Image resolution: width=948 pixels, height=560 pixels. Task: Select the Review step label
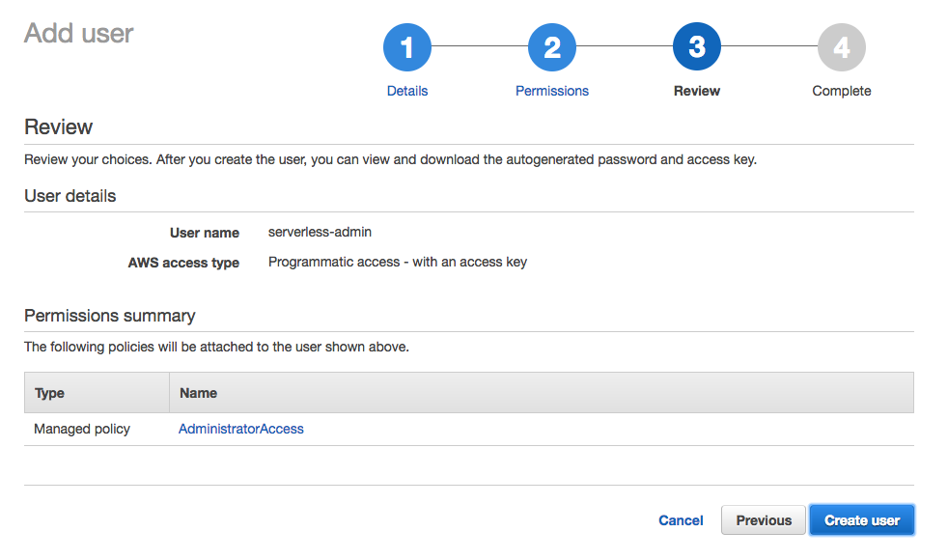(x=696, y=91)
